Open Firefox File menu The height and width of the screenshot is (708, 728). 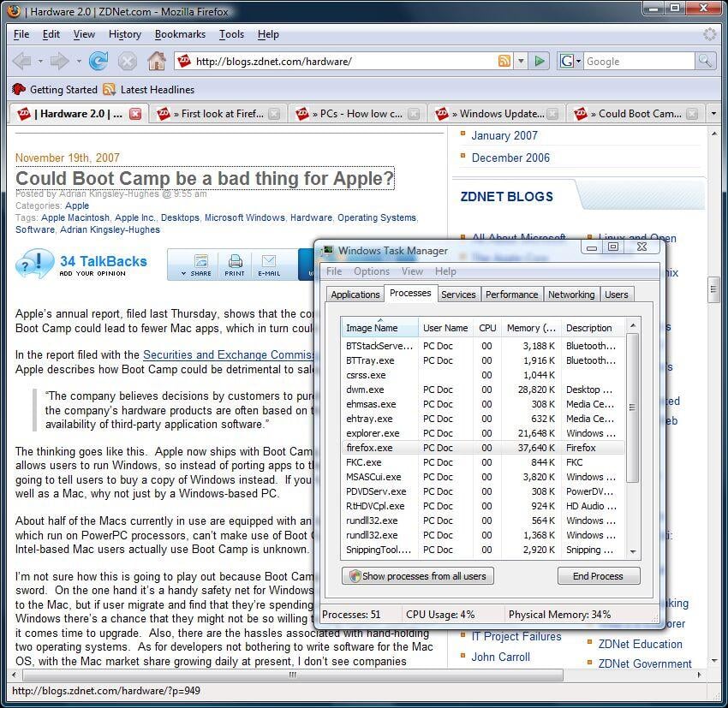click(21, 34)
